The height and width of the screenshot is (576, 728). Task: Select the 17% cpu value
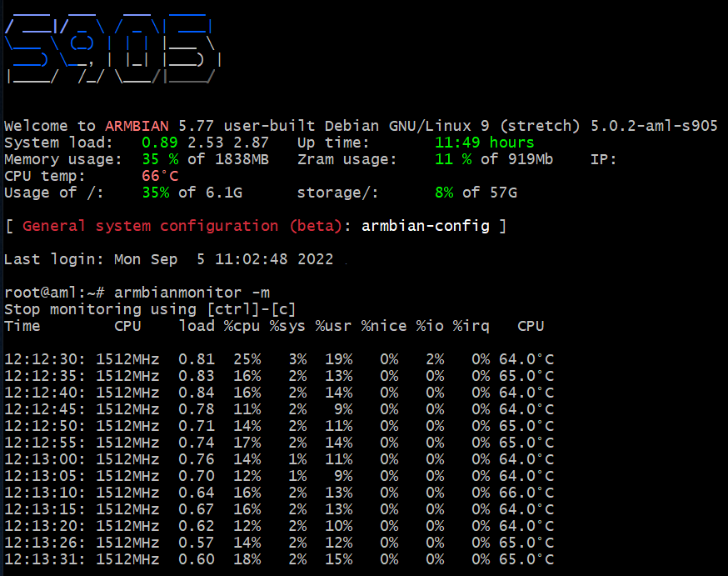247,443
